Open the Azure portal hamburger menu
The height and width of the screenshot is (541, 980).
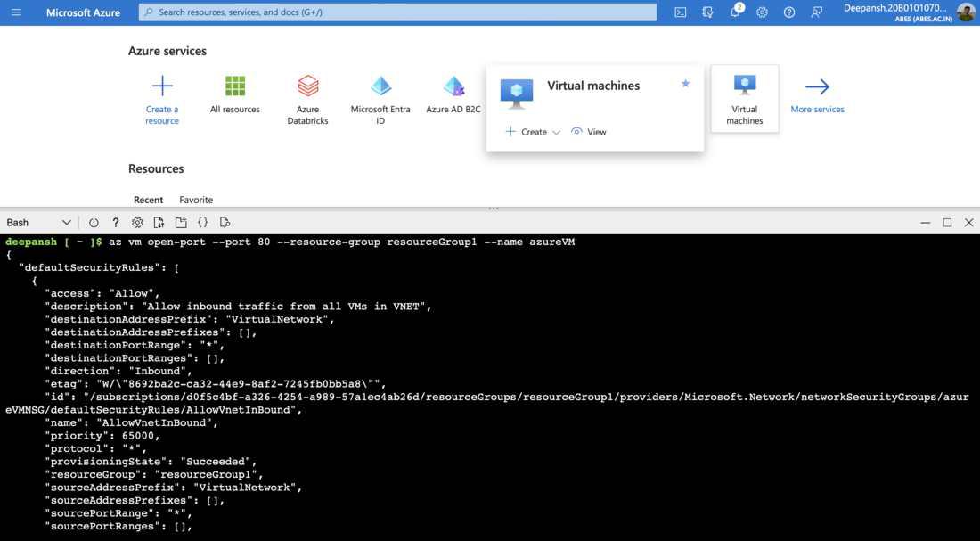[16, 12]
